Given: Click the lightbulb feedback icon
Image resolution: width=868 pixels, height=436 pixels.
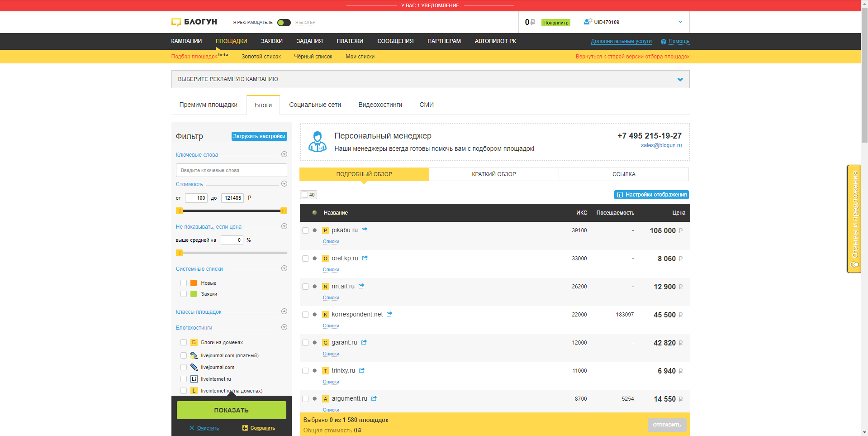Looking at the screenshot, I should pyautogui.click(x=854, y=265).
